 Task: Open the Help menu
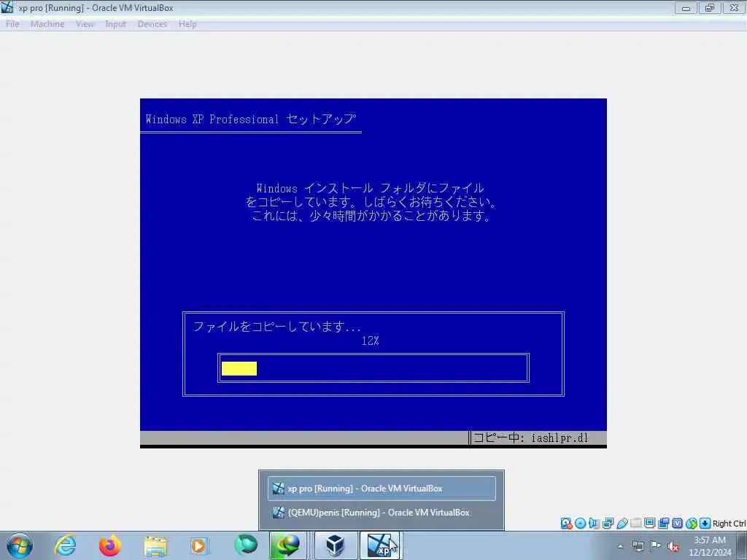point(187,24)
